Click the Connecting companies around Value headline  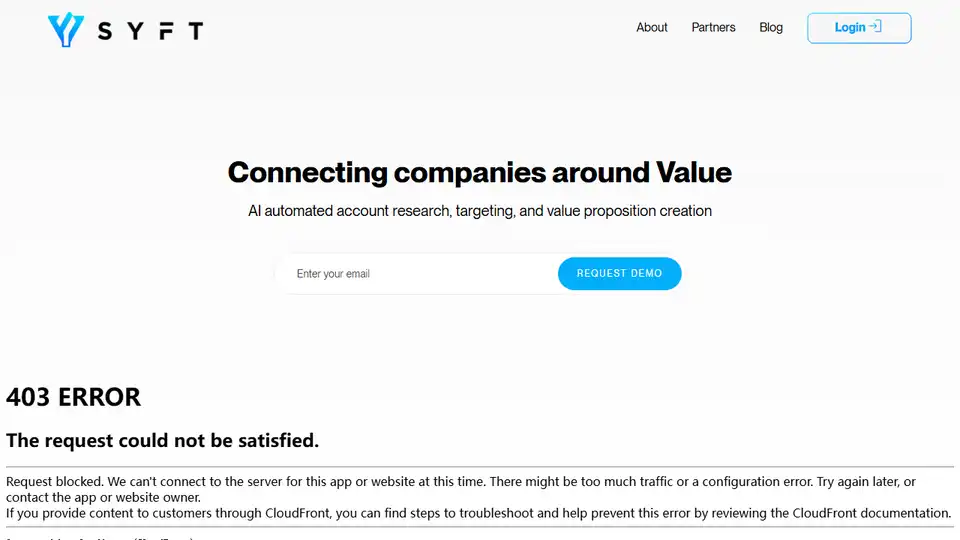479,172
